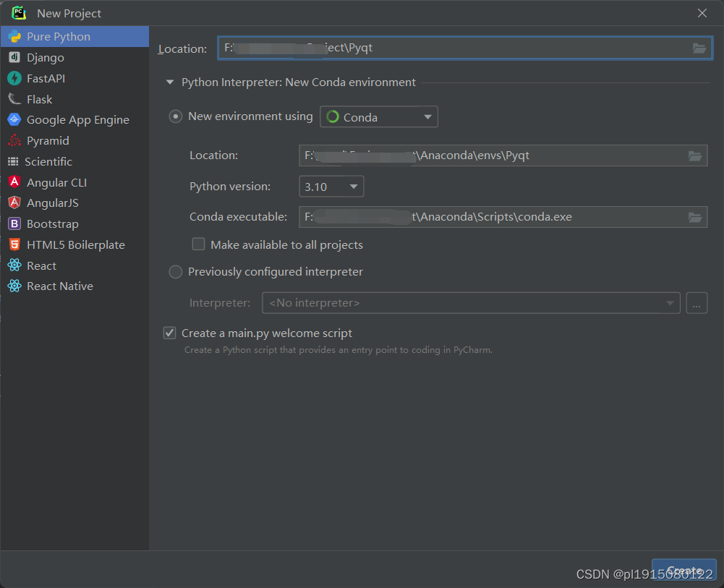Image resolution: width=724 pixels, height=588 pixels.
Task: Browse folder icon for environment Location
Action: [x=695, y=156]
